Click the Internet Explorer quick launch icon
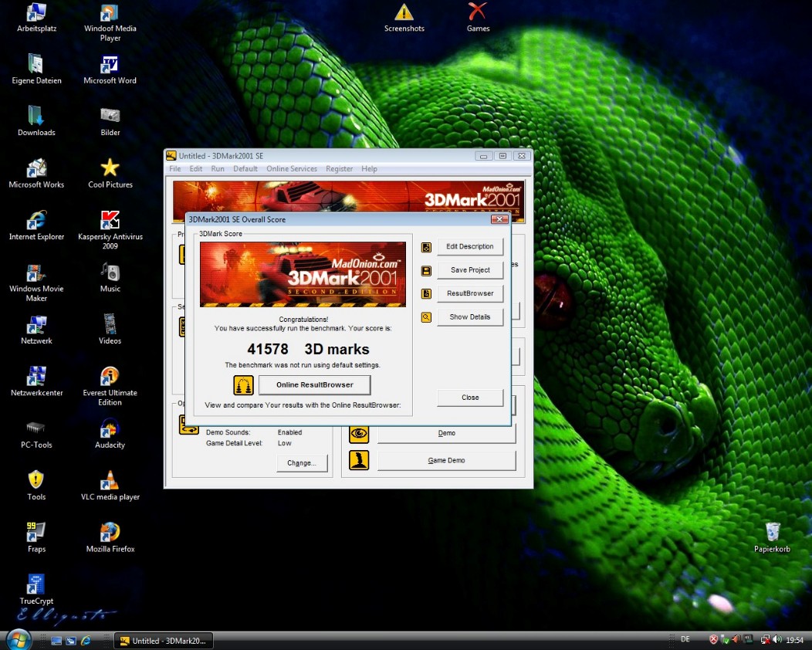The image size is (812, 650). click(x=86, y=641)
